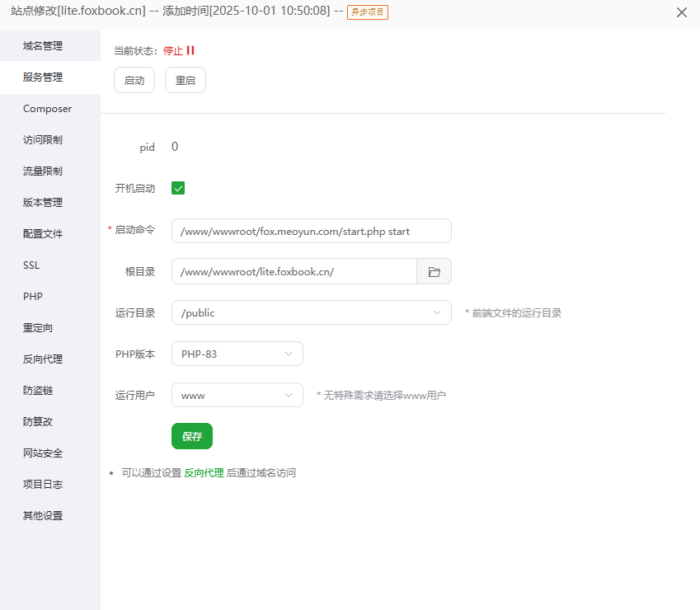Viewport: 700px width, 610px height.
Task: Select the SSL sidebar tab
Action: tap(31, 265)
